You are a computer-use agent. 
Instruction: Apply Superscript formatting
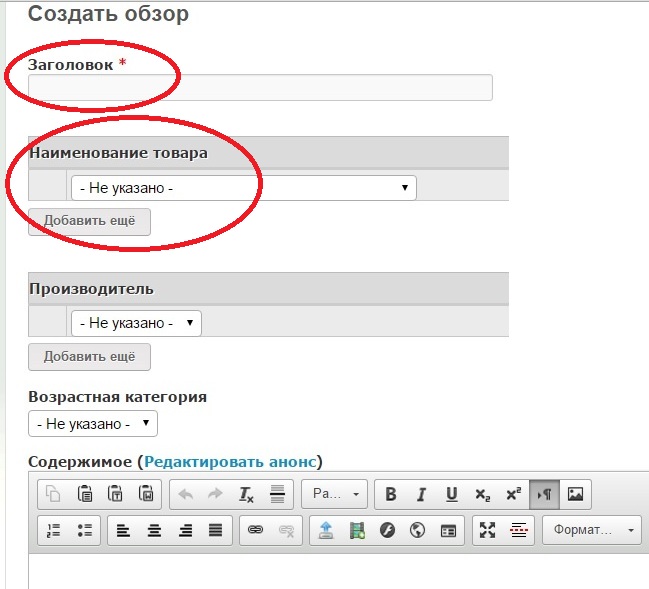coord(513,494)
